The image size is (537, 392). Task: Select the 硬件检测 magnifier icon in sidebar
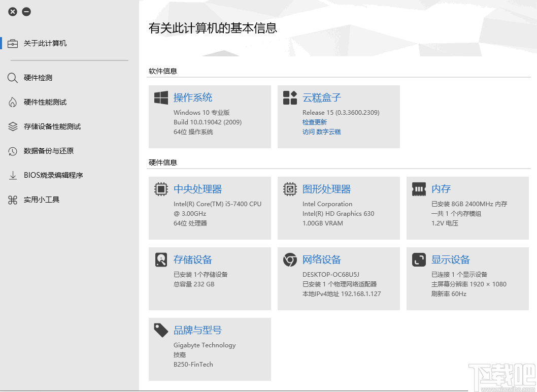[13, 78]
